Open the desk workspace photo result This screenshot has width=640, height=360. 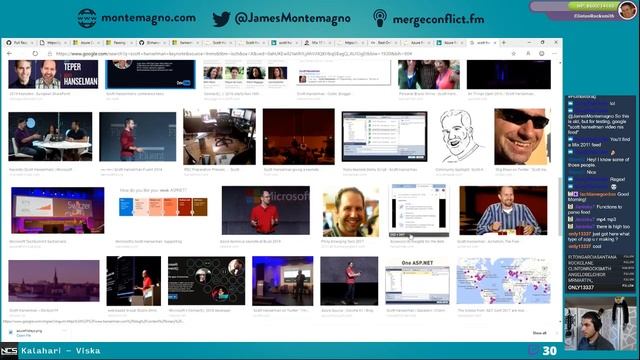220,136
